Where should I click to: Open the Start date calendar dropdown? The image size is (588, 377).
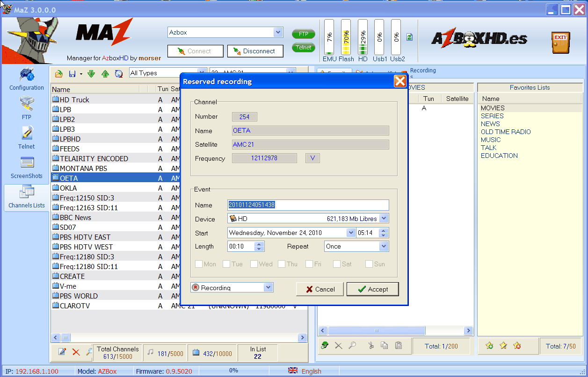click(x=351, y=233)
